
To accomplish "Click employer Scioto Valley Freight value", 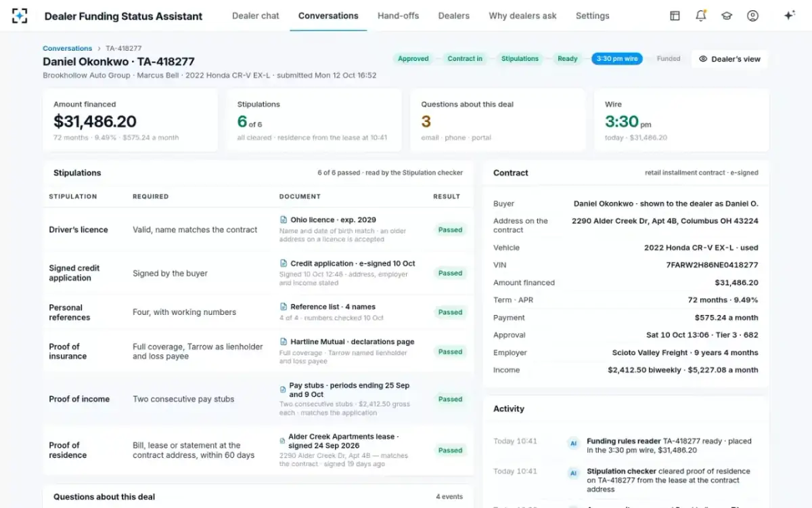I will tap(685, 352).
